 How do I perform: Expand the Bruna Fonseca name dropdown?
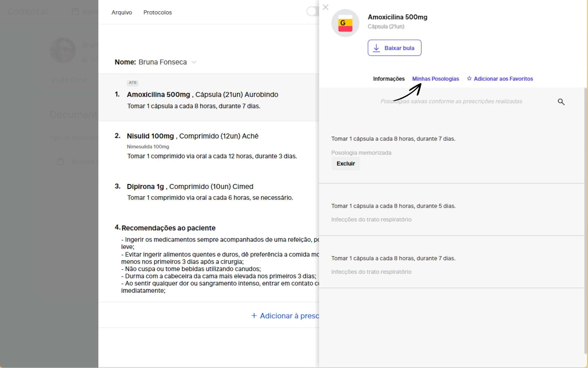(x=194, y=62)
